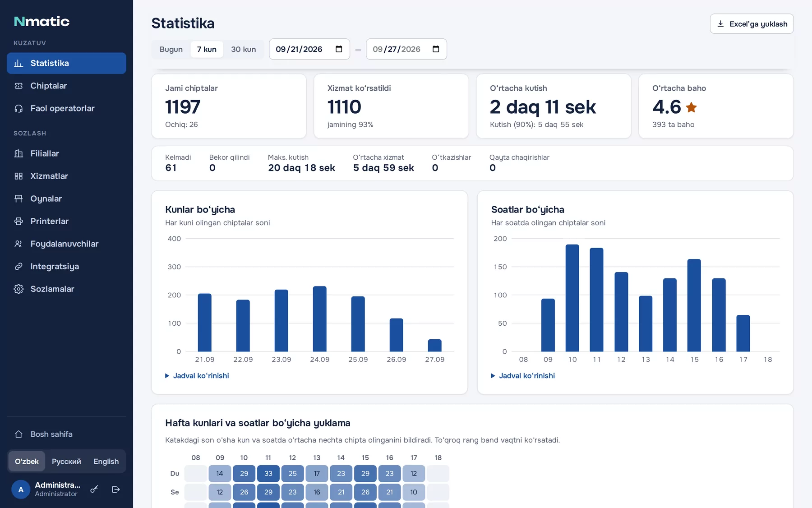Open the Xizmatlar section
Screen dimensions: 812x508
pos(66,176)
